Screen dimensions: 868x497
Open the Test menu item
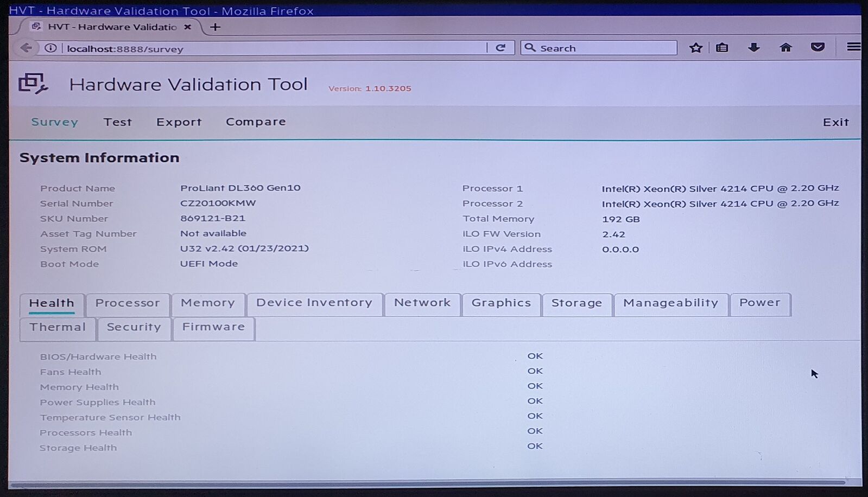118,122
